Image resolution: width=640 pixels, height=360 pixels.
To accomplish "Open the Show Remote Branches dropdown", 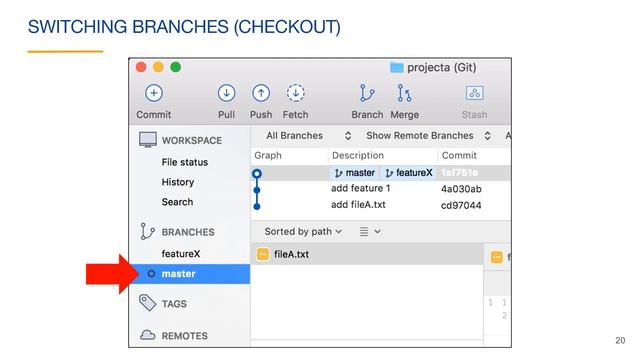I will click(428, 136).
